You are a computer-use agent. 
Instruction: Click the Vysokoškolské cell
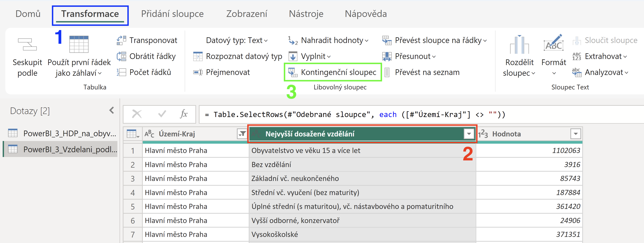click(363, 234)
